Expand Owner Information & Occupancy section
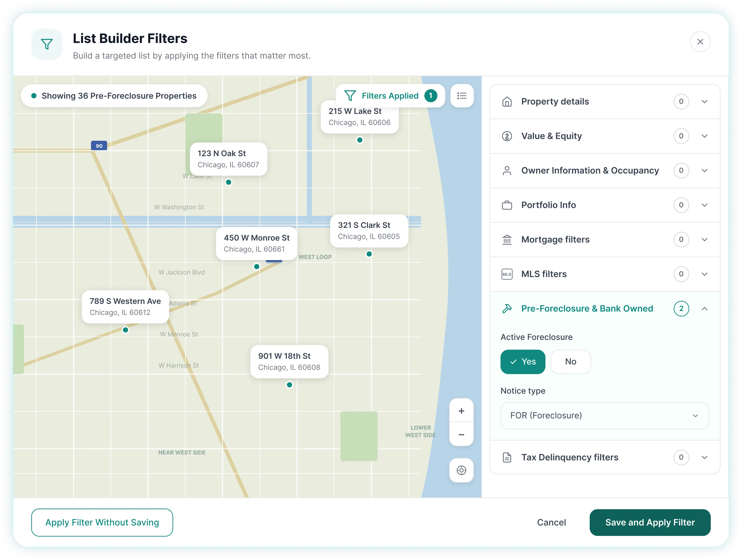 coord(605,171)
